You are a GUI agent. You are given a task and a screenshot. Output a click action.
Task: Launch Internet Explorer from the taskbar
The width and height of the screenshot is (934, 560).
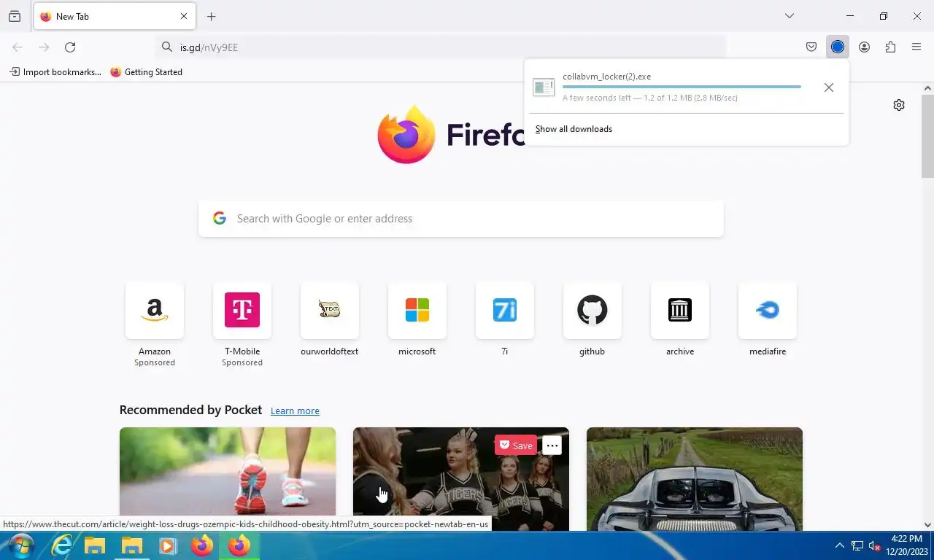[61, 545]
